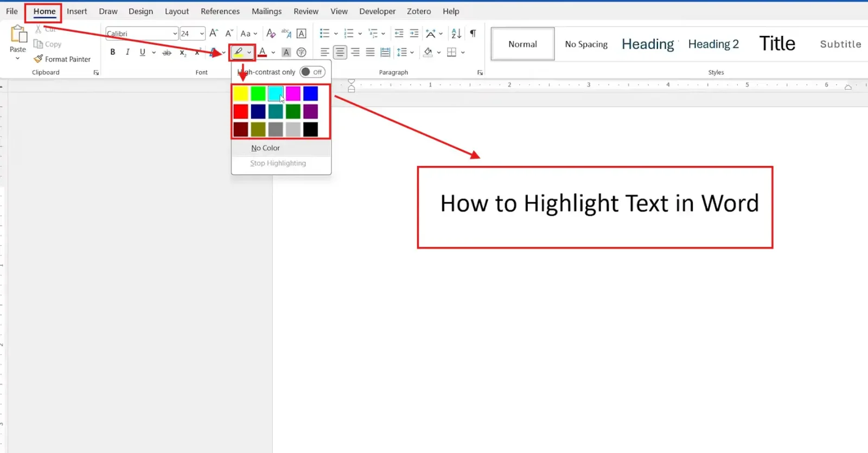Apply Subscript formatting
The width and height of the screenshot is (868, 453).
183,53
